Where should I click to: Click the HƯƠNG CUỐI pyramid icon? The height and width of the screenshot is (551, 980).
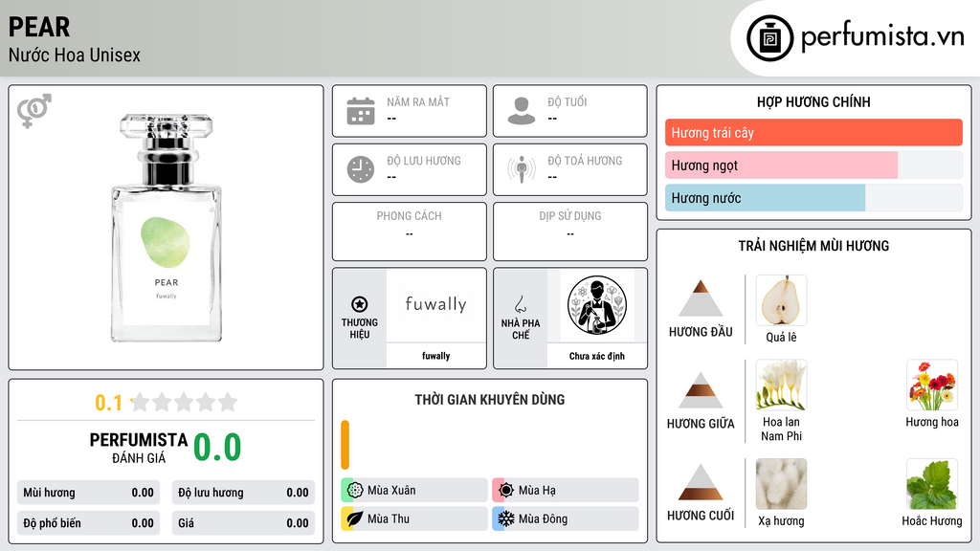pyautogui.click(x=701, y=482)
